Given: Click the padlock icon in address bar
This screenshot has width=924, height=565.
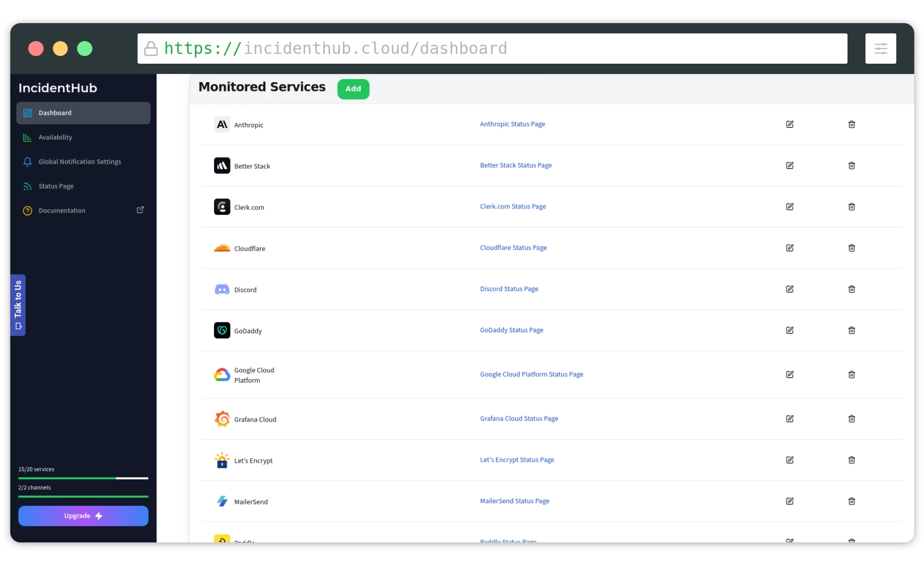Looking at the screenshot, I should (x=151, y=48).
